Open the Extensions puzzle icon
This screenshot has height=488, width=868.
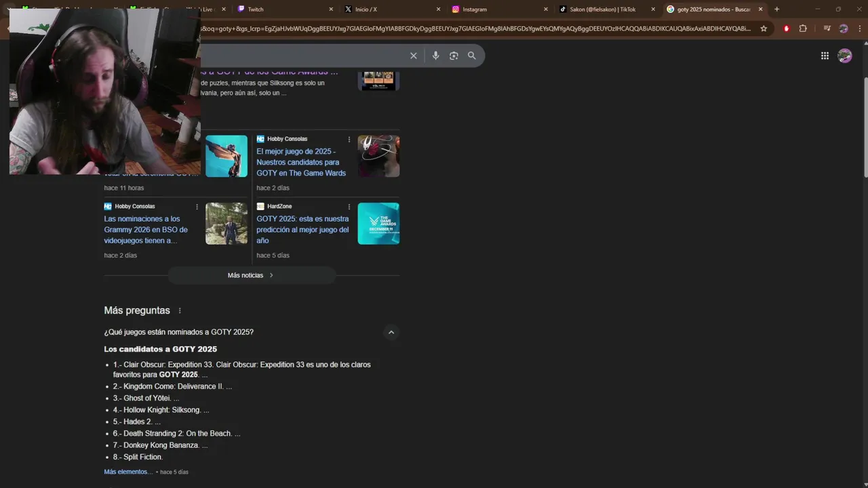pos(803,28)
